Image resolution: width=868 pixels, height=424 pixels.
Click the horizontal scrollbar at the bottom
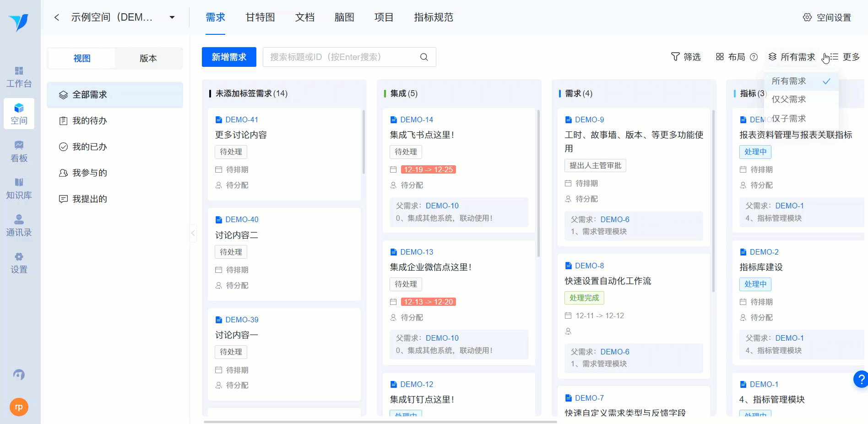click(380, 422)
